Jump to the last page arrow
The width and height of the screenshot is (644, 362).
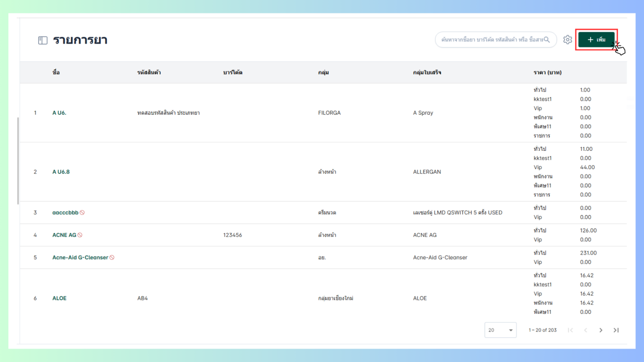pos(616,330)
